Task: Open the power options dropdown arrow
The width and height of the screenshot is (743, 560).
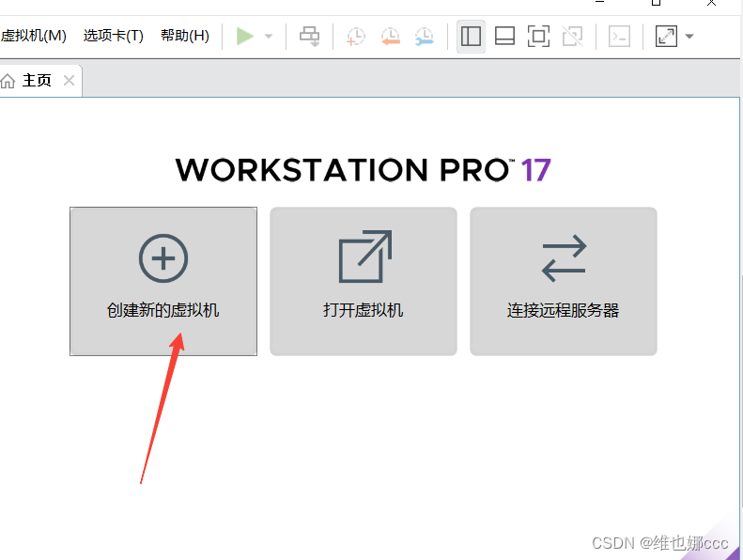Action: [x=269, y=36]
